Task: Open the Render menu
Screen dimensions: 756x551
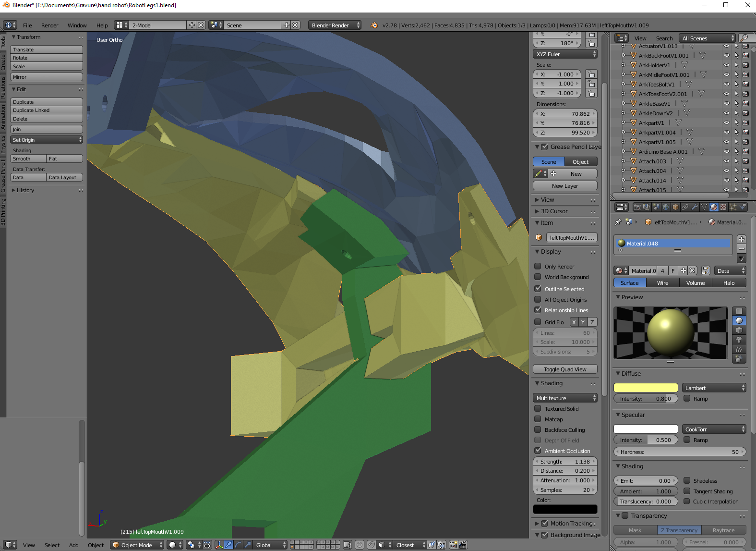Action: click(49, 25)
